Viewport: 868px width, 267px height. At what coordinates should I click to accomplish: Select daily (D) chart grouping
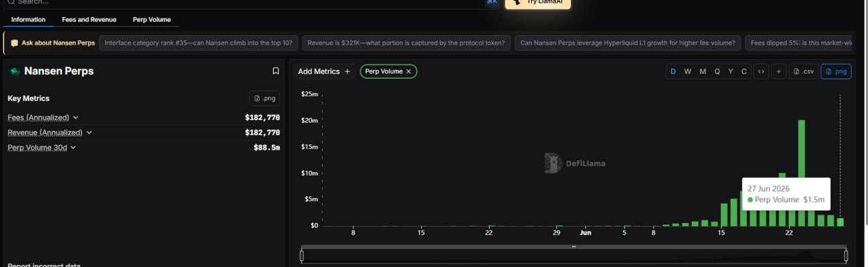coord(673,71)
